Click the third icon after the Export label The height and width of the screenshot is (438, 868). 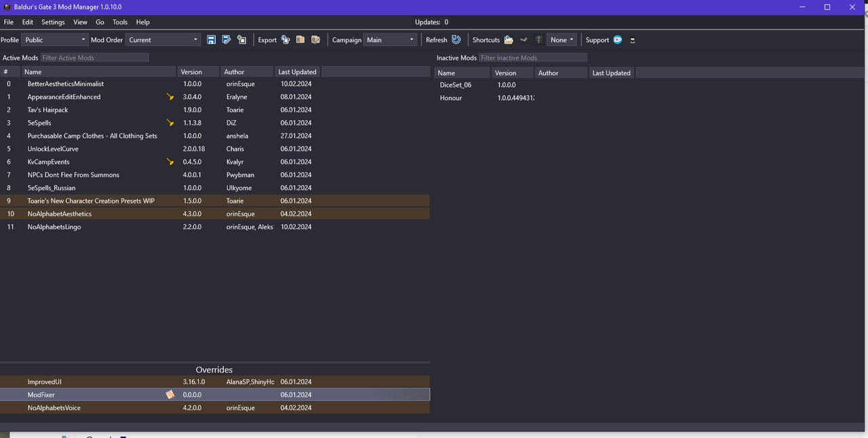point(315,40)
